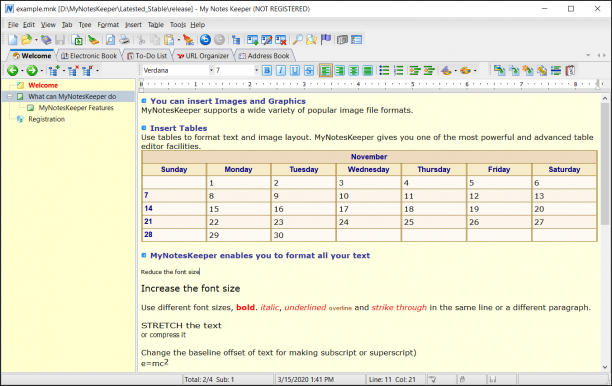Image resolution: width=612 pixels, height=386 pixels.
Task: Open the Verdana font name dropdown
Action: [211, 71]
